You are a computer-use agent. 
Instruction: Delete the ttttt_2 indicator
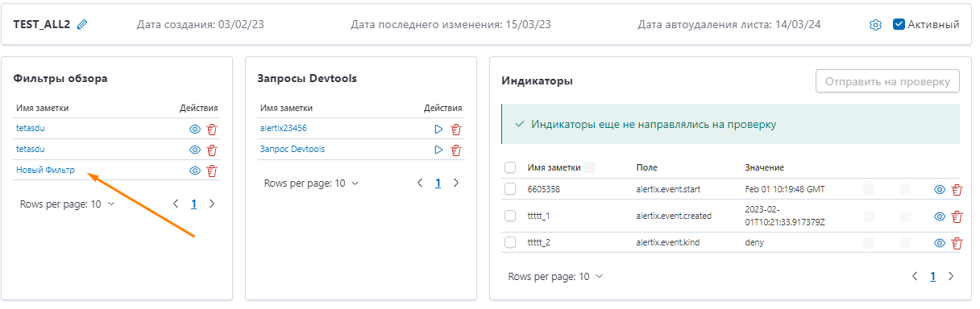(957, 243)
